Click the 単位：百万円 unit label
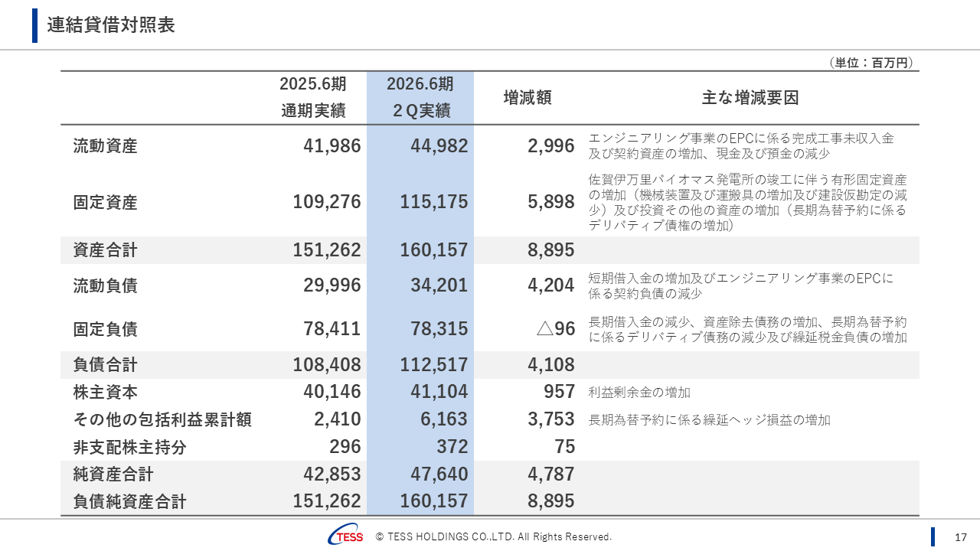Image resolution: width=980 pixels, height=551 pixels. (x=872, y=64)
